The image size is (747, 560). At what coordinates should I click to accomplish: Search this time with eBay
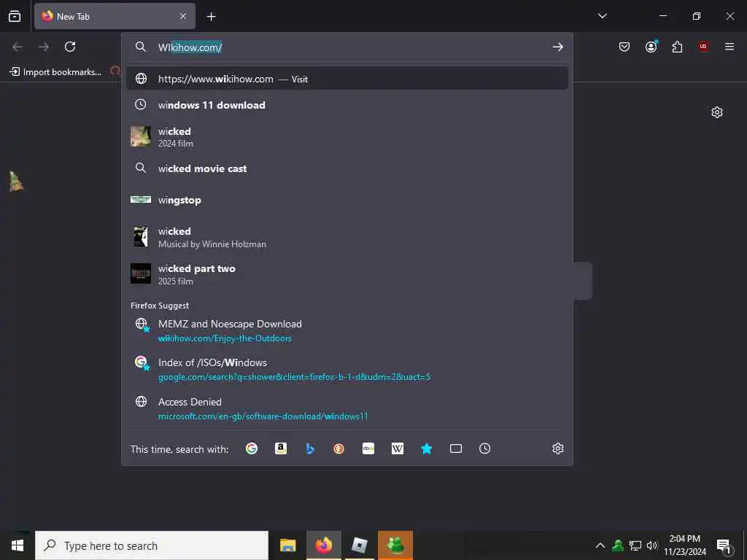tap(368, 448)
